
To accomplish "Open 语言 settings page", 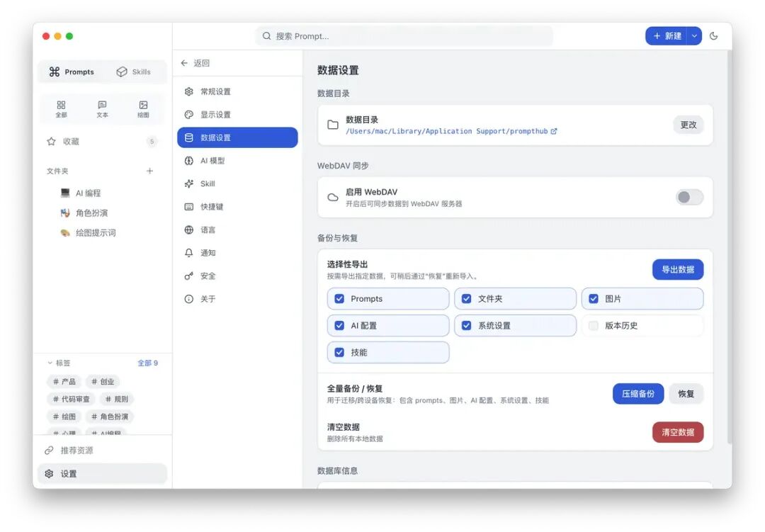I will click(237, 230).
